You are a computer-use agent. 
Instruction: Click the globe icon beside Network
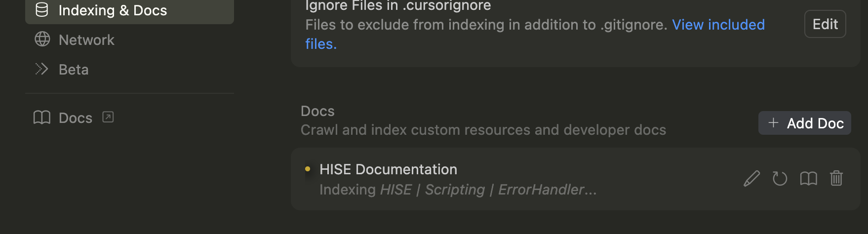[42, 39]
